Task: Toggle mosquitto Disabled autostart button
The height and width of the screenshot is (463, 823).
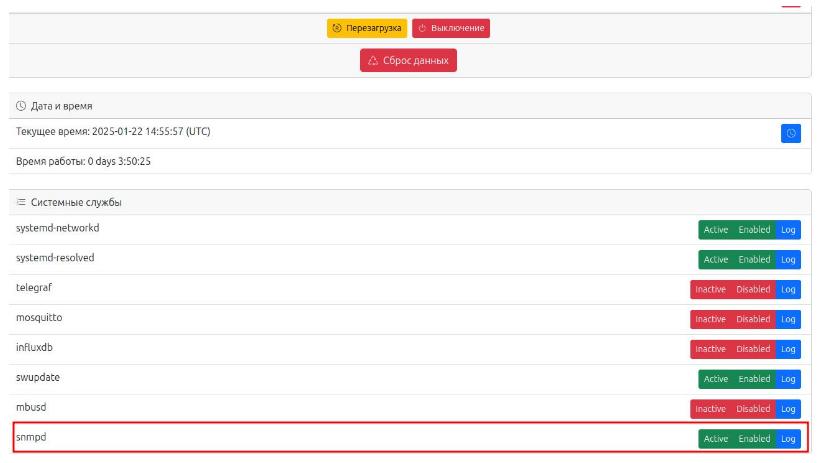Action: (x=753, y=320)
